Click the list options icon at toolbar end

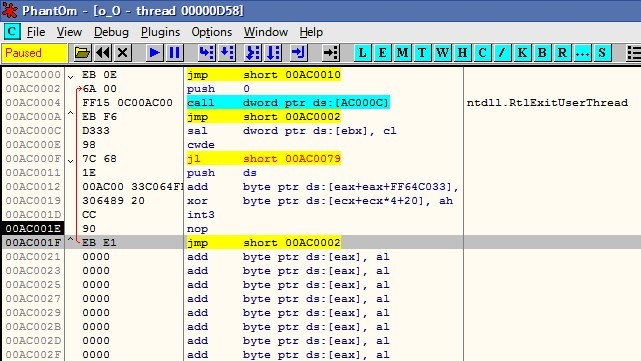[634, 53]
